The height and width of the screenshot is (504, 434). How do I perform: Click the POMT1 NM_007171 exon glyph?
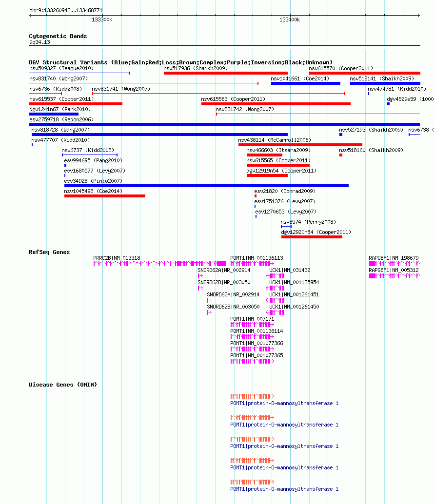pos(252,325)
